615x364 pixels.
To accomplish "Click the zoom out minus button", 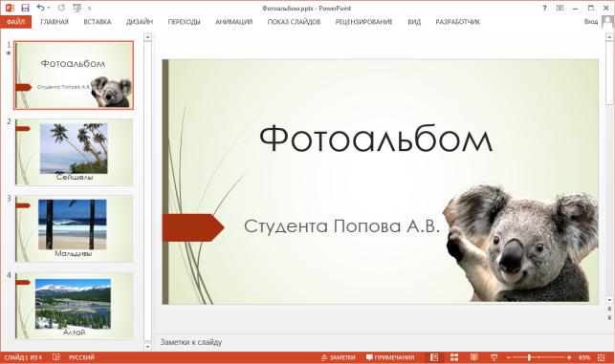I will pyautogui.click(x=509, y=357).
